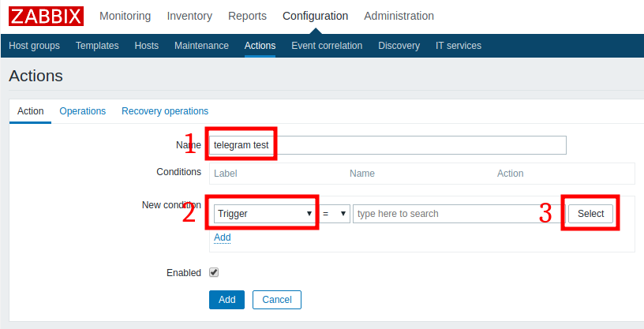This screenshot has height=329, width=644.
Task: Open the Reports menu
Action: (247, 16)
